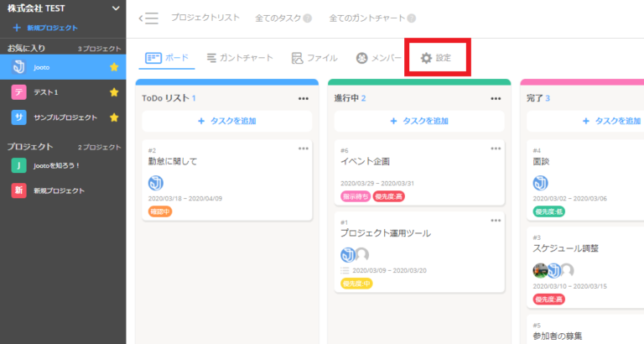The width and height of the screenshot is (644, 344).
Task: Open the ToDo リスト column options menu
Action: tap(304, 98)
